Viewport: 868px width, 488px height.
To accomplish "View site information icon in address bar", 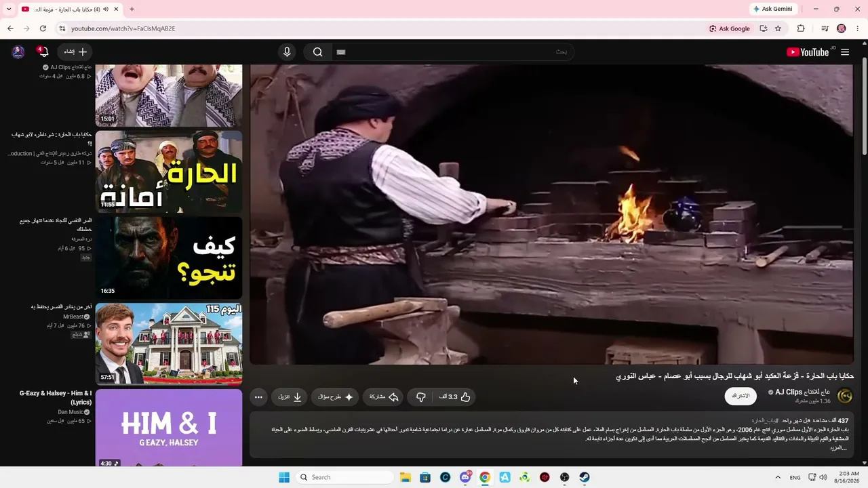I will click(62, 28).
